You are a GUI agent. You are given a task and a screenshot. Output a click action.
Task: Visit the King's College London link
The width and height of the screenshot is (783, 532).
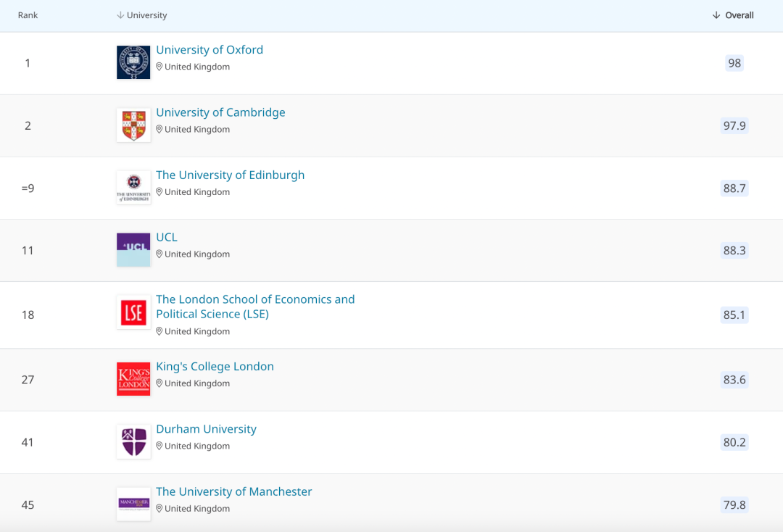(x=215, y=366)
